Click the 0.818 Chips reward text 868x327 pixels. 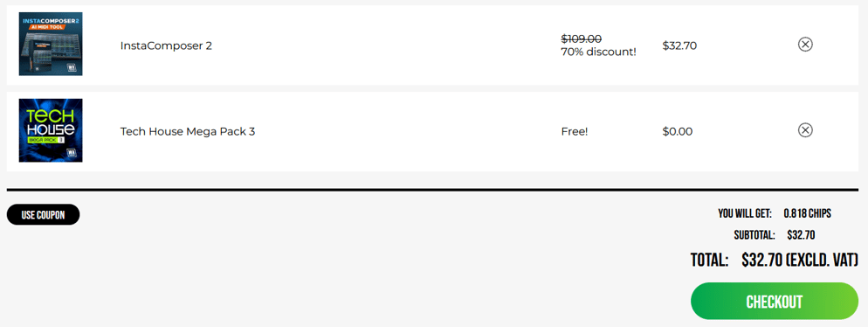807,213
